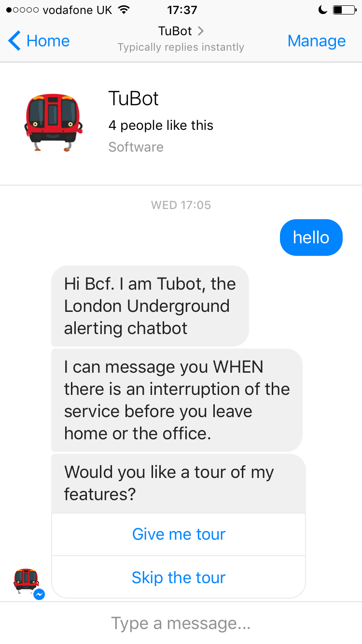
Task: Select the Do Not Disturb moon icon
Action: pyautogui.click(x=322, y=9)
